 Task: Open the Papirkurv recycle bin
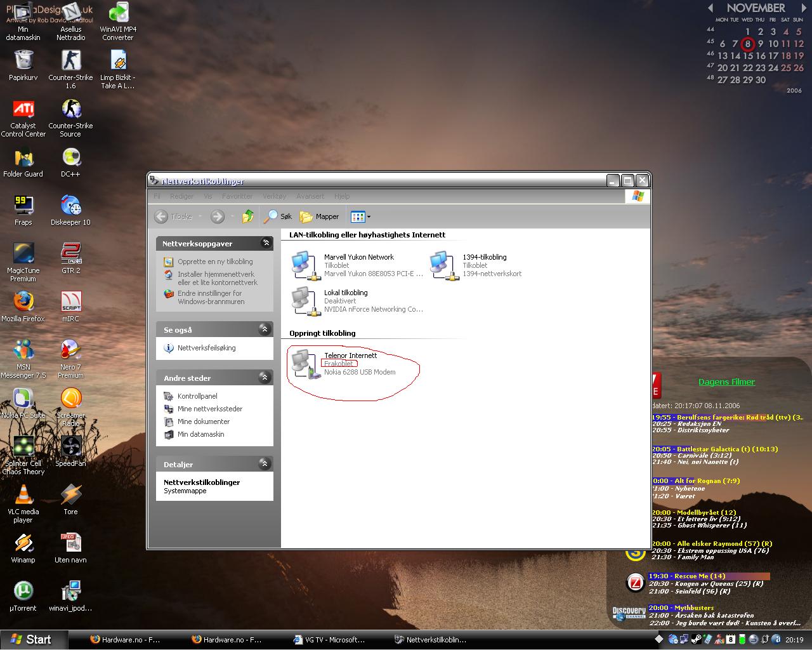click(23, 65)
